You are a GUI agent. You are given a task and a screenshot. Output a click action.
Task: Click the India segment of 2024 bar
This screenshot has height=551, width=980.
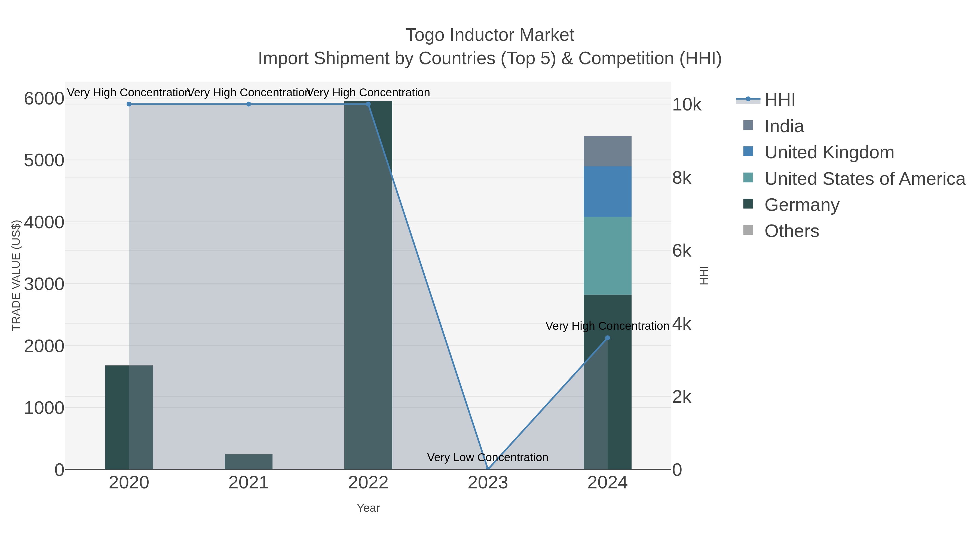click(608, 151)
